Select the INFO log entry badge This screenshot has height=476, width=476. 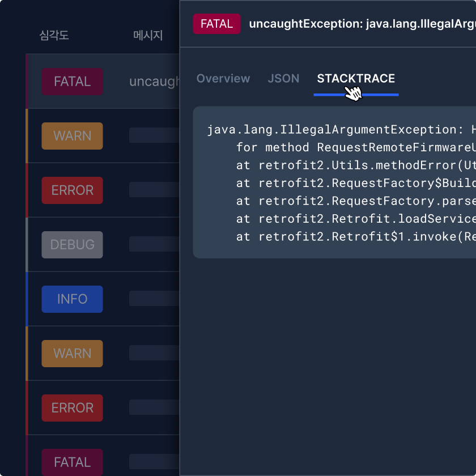coord(72,299)
